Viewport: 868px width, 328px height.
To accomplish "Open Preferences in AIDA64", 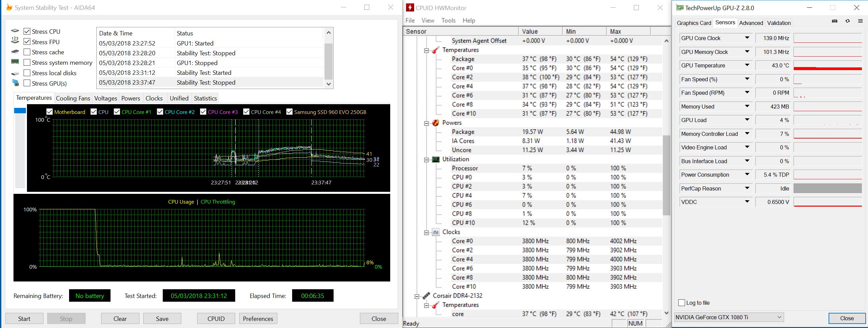I will click(258, 319).
